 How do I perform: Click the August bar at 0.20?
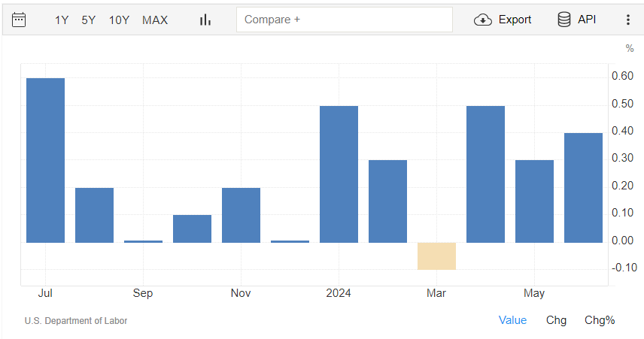[95, 216]
